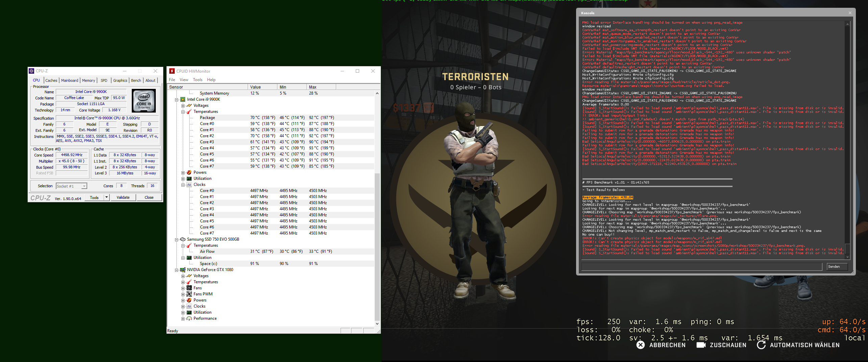Click the HWMonitor scrollbar down arrow
This screenshot has width=868, height=362.
coord(377,323)
